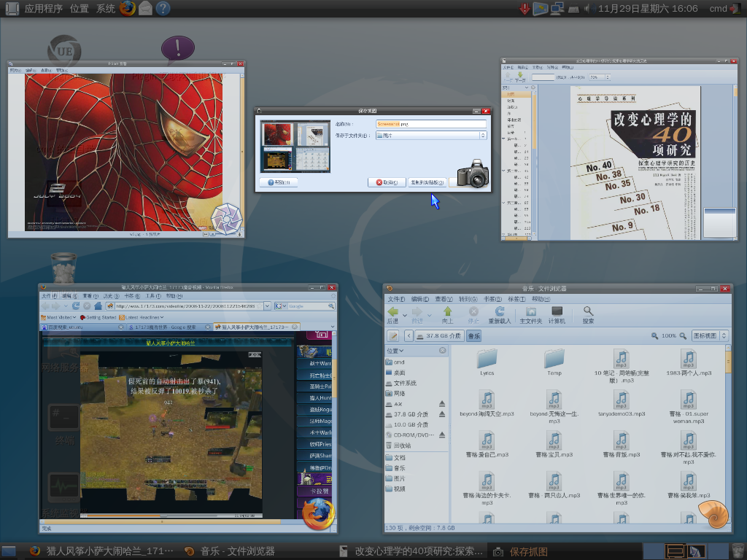The height and width of the screenshot is (560, 747).
Task: Zoom in icons in the file browser
Action: 683,336
